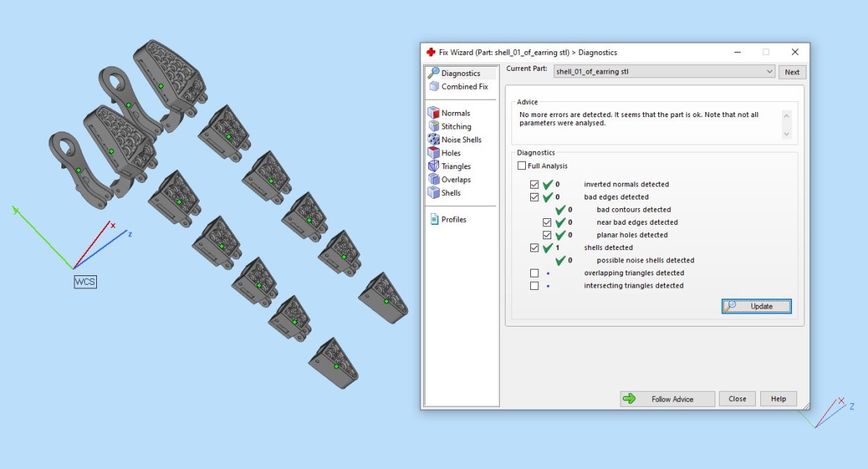Tick intersecting triangles detected checkbox
The width and height of the screenshot is (868, 469).
(x=535, y=285)
